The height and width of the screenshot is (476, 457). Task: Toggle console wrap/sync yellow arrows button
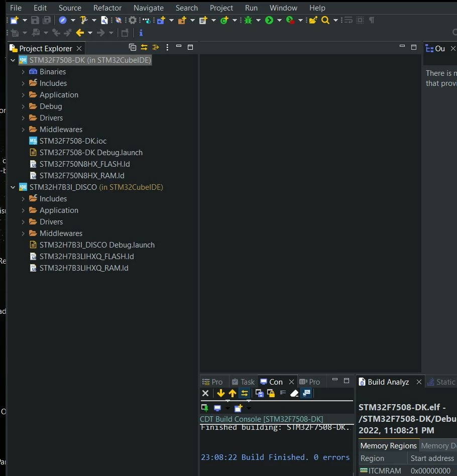click(x=245, y=394)
